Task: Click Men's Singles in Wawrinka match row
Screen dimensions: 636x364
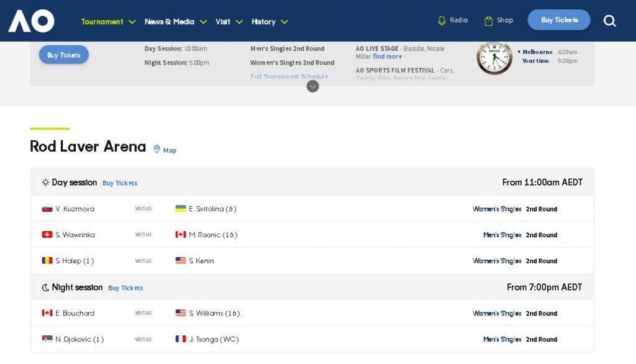Action: (x=502, y=235)
